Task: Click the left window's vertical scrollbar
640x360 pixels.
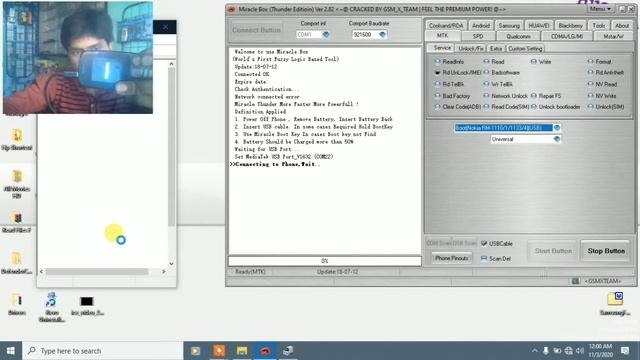Action: tap(171, 147)
